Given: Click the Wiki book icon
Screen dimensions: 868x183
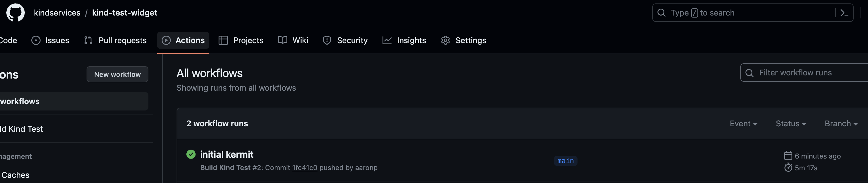Looking at the screenshot, I should coord(283,41).
